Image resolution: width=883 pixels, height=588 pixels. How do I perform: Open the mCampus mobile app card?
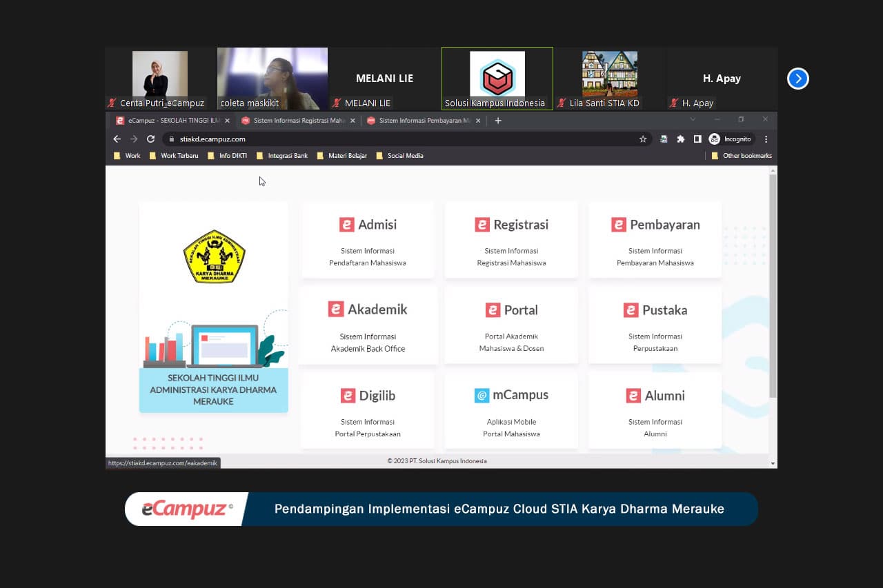[x=511, y=411]
